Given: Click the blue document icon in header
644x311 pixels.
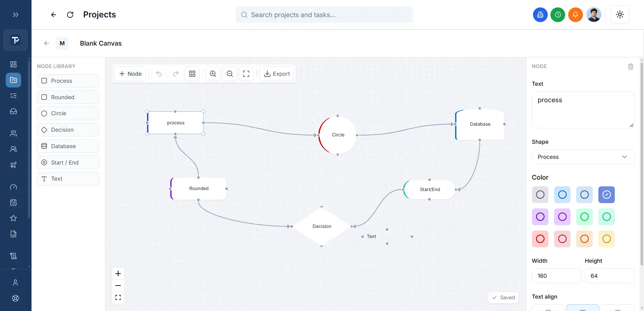Looking at the screenshot, I should pos(540,15).
